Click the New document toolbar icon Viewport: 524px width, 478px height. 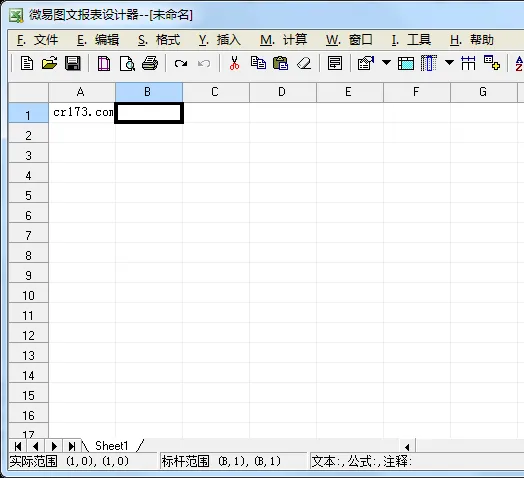(27, 63)
